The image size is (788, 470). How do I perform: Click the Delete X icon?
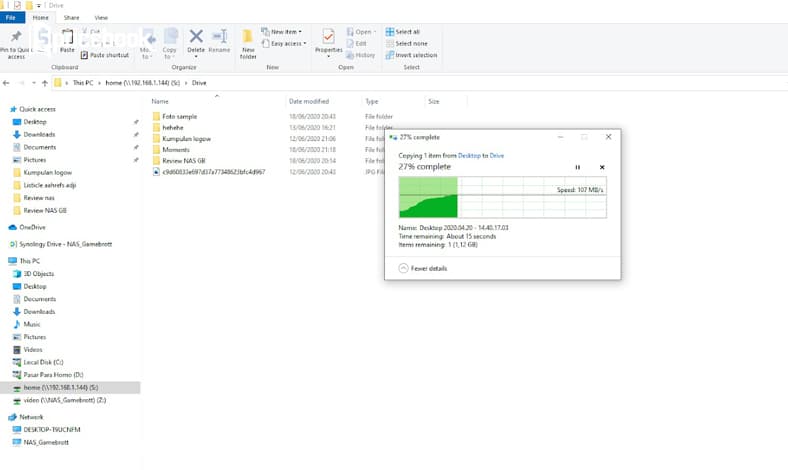(196, 36)
